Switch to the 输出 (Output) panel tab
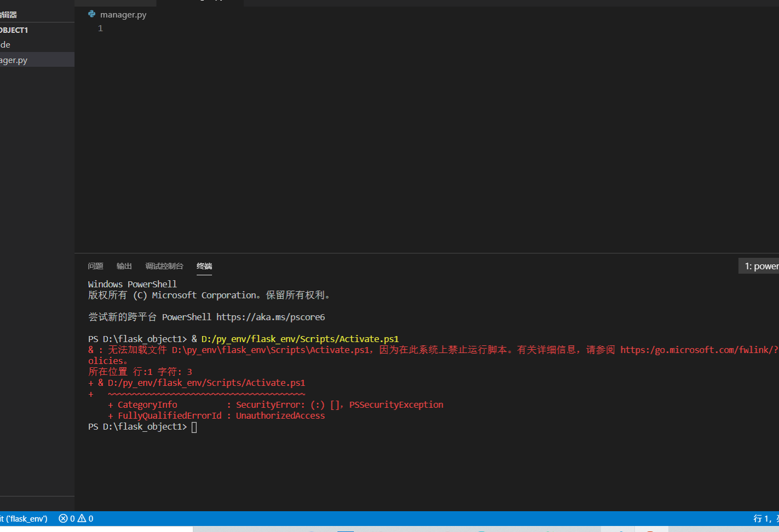Viewport: 779px width, 532px height. pyautogui.click(x=124, y=266)
